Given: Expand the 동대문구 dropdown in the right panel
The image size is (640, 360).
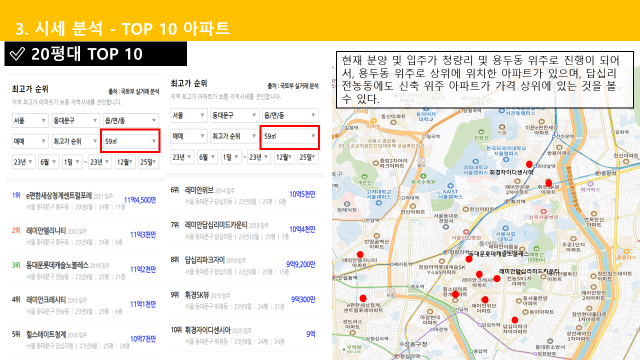Looking at the screenshot, I should coord(234,116).
